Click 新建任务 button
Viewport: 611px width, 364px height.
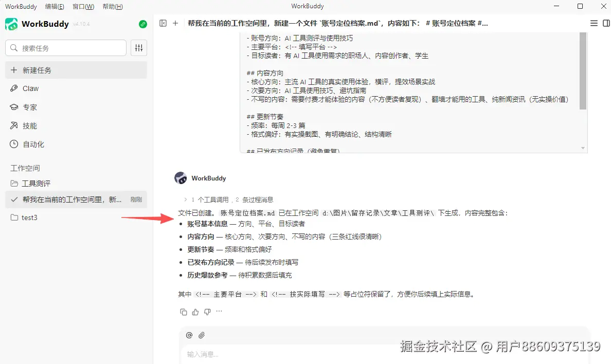(x=76, y=70)
